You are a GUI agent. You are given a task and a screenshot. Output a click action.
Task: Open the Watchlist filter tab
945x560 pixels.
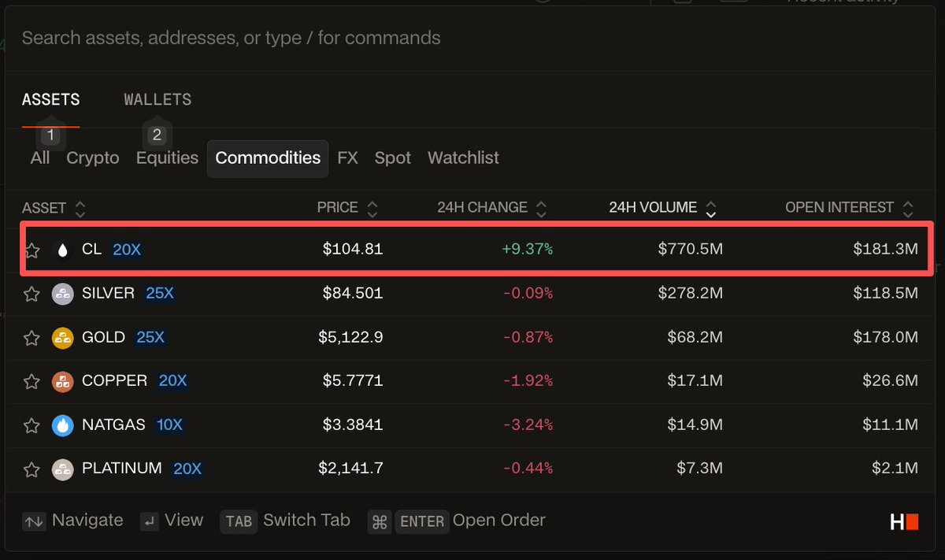click(x=463, y=158)
